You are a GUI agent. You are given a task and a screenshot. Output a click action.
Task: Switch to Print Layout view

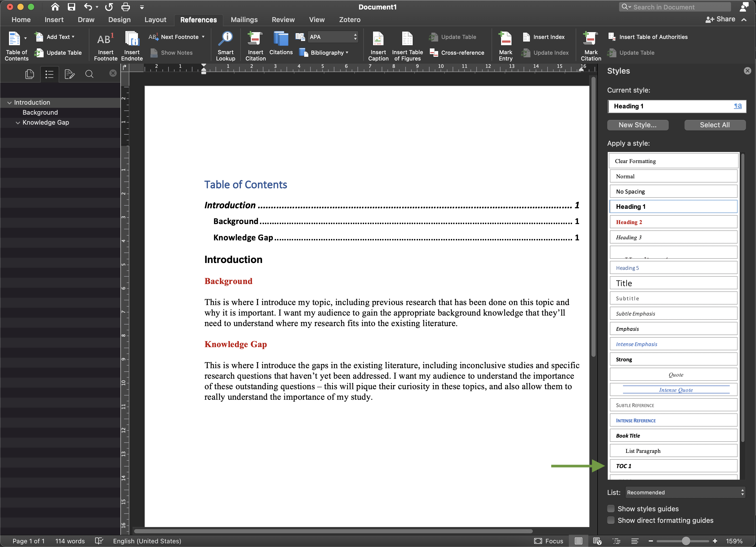tap(578, 541)
